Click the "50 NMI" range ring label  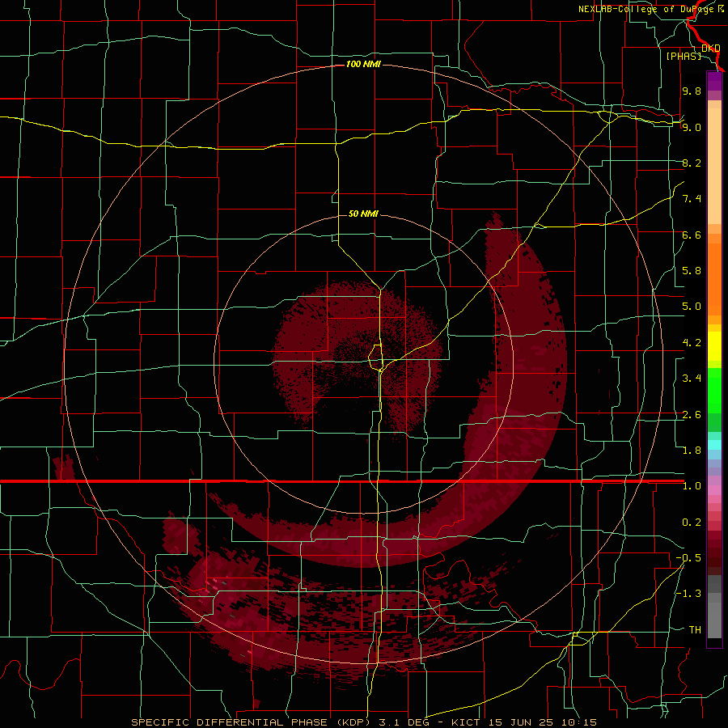tap(363, 214)
